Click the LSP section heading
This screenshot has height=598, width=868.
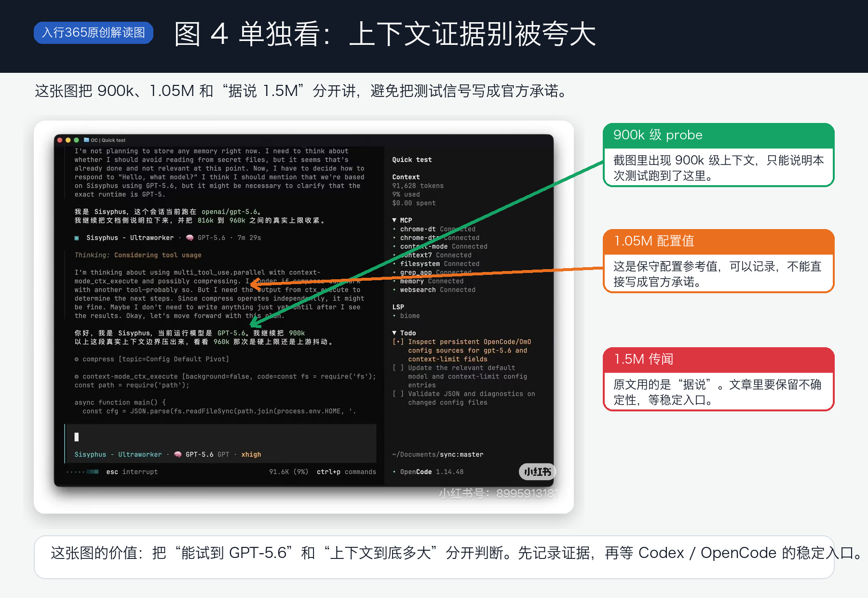398,307
